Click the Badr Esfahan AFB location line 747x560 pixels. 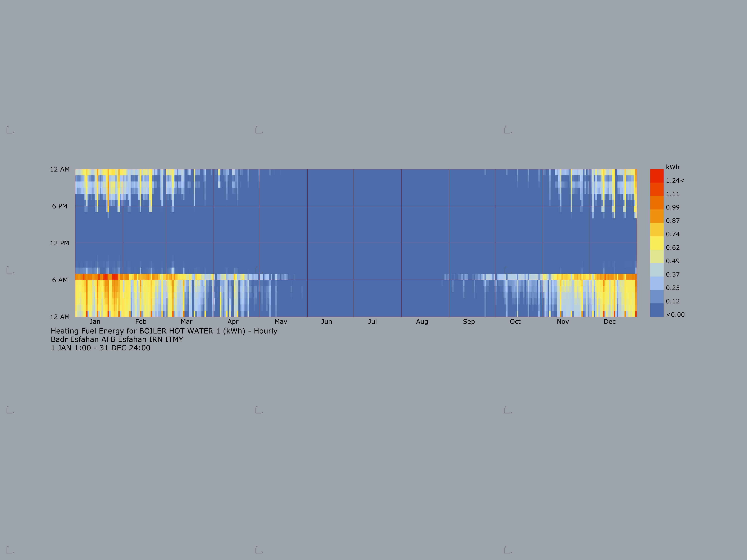point(117,340)
